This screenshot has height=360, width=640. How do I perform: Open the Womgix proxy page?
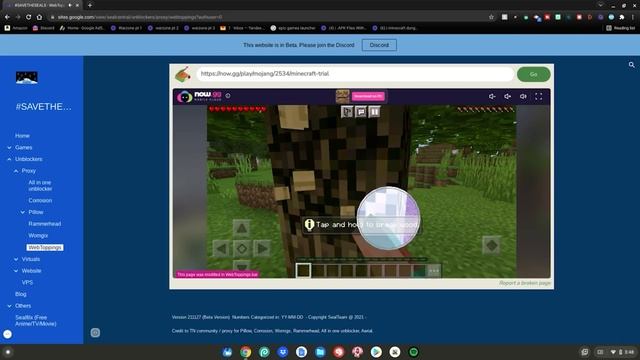coord(38,236)
